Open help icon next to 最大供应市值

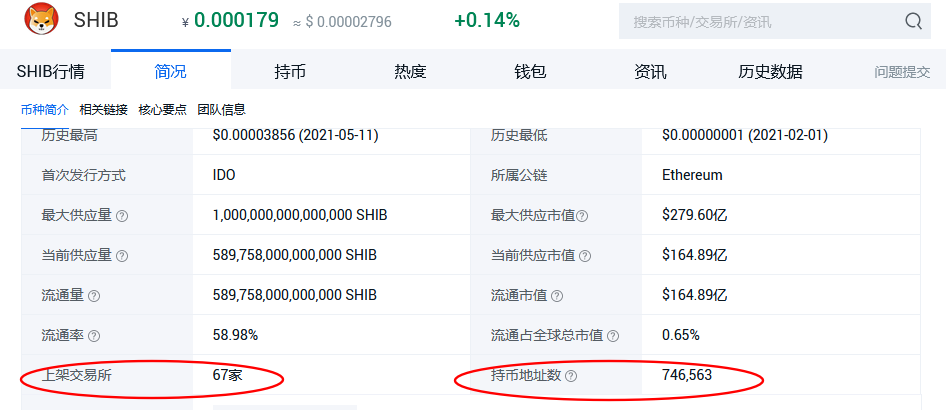click(582, 216)
